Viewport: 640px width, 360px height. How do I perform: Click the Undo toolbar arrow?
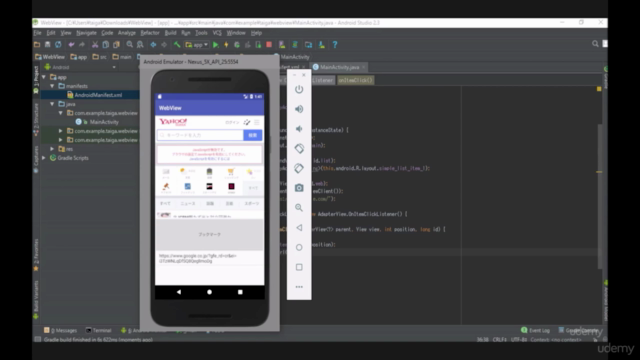pyautogui.click(x=71, y=44)
